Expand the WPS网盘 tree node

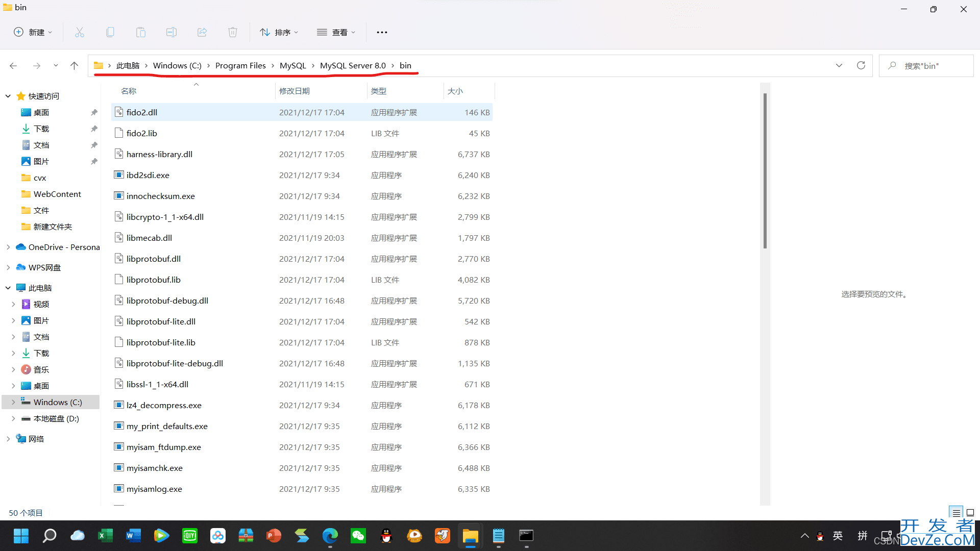[x=8, y=267]
